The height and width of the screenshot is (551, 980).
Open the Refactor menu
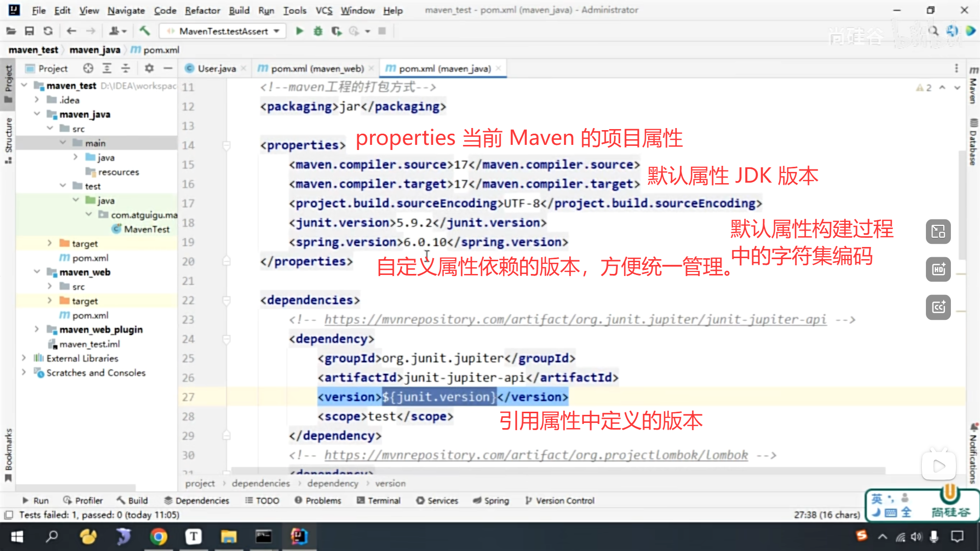tap(202, 10)
